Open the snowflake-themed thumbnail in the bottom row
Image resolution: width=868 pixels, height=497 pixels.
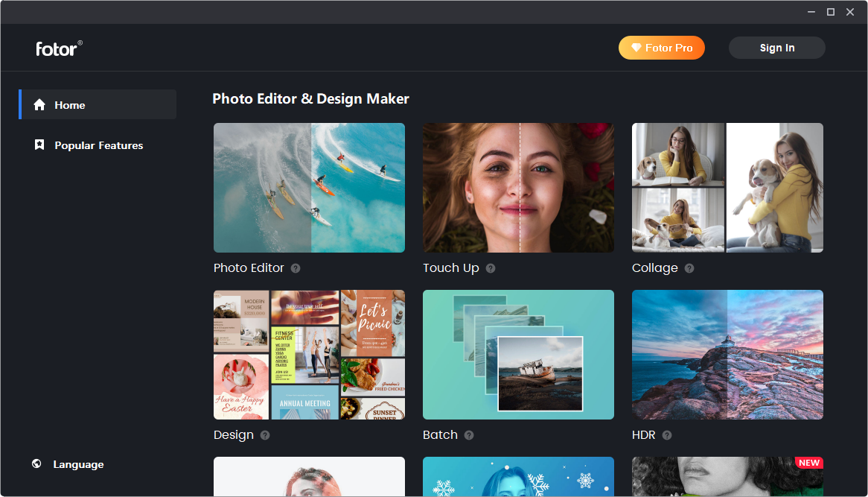518,476
